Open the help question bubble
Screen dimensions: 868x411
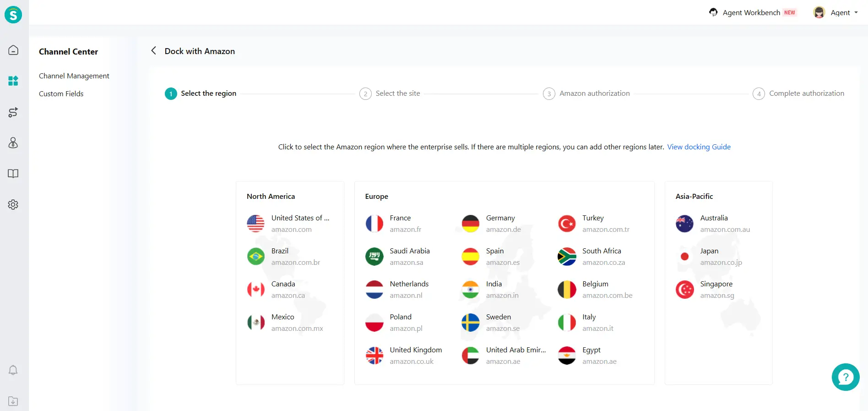(846, 377)
